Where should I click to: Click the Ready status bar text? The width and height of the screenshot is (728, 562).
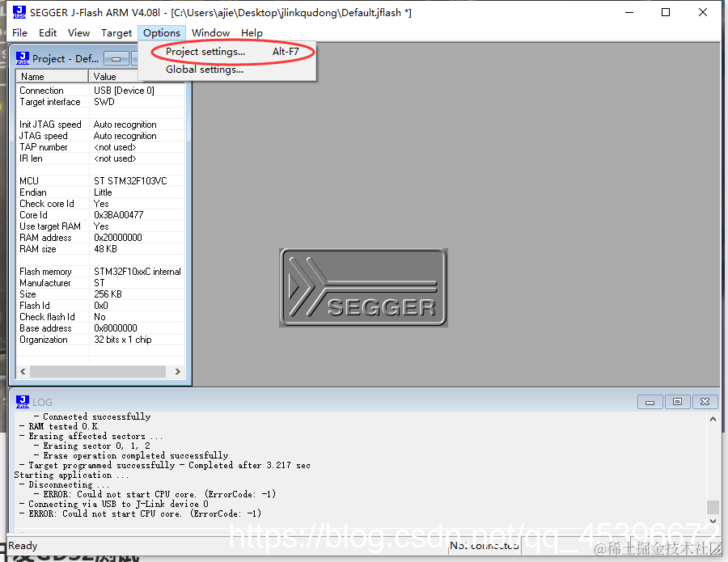point(23,545)
